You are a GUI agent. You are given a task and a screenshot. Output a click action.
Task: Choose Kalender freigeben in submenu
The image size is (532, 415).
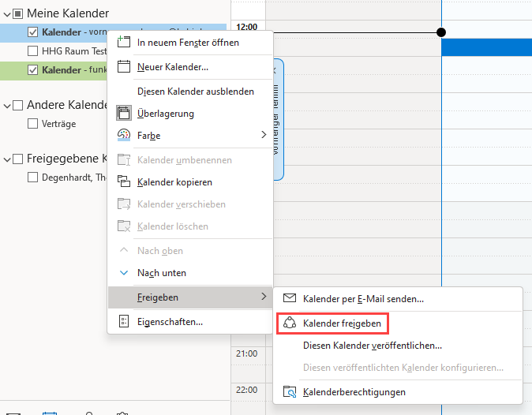[x=398, y=323]
